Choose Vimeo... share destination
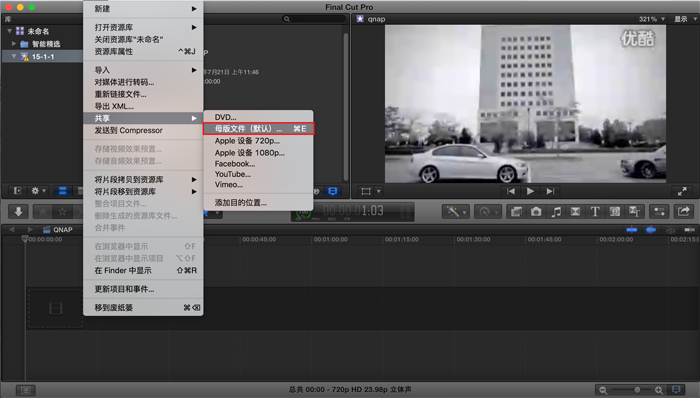Viewport: 700px width, 398px height. click(x=258, y=184)
